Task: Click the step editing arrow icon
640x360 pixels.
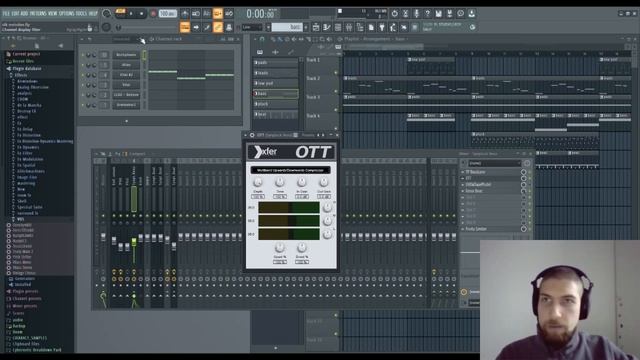Action: tap(196, 27)
